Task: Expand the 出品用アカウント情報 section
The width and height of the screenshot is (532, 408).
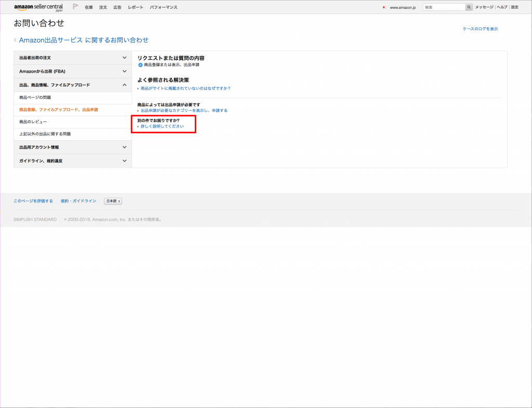Action: (73, 147)
